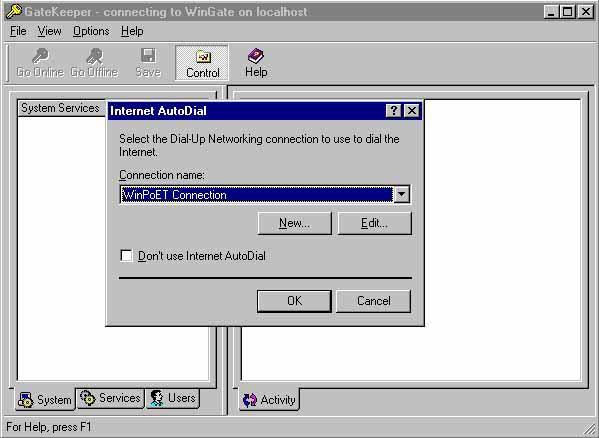Select the WinPoET Connection field text
The width and height of the screenshot is (599, 438).
[175, 195]
